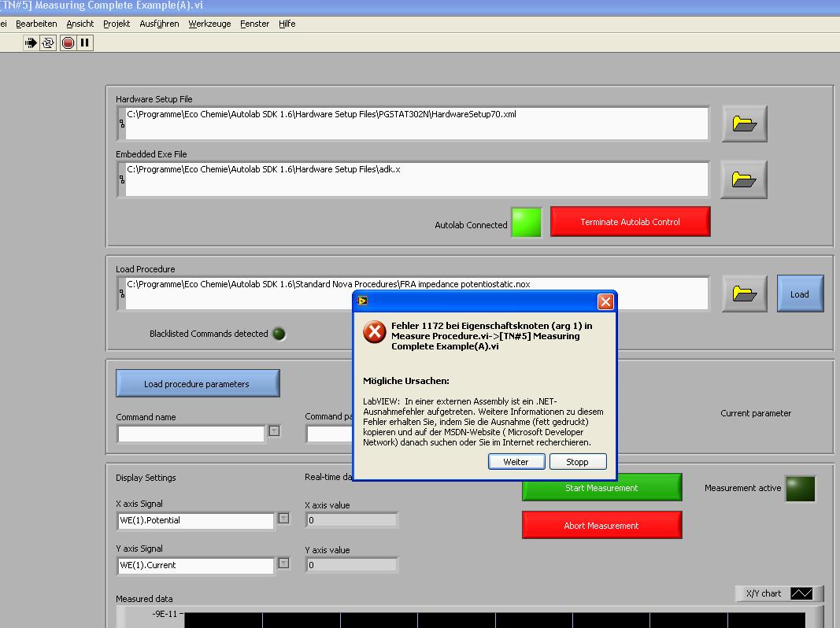Open the Werkzeuge menu
The height and width of the screenshot is (628, 840).
pyautogui.click(x=209, y=24)
